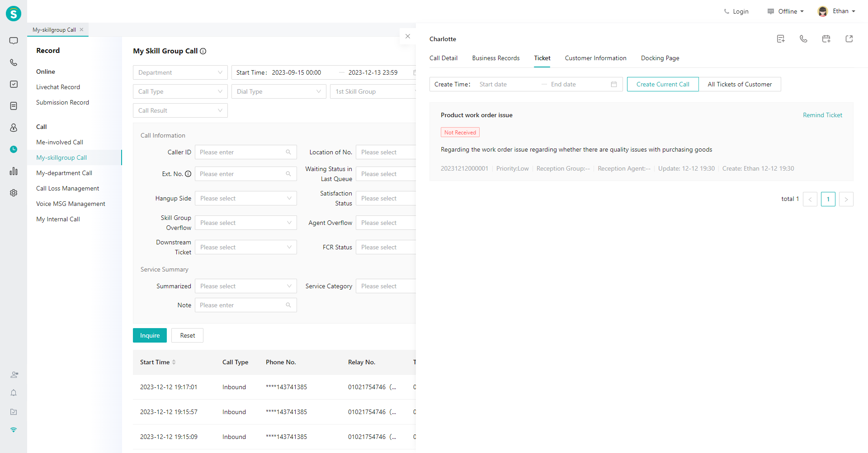The width and height of the screenshot is (868, 453).
Task: Open the Dial Type dropdown
Action: click(279, 91)
